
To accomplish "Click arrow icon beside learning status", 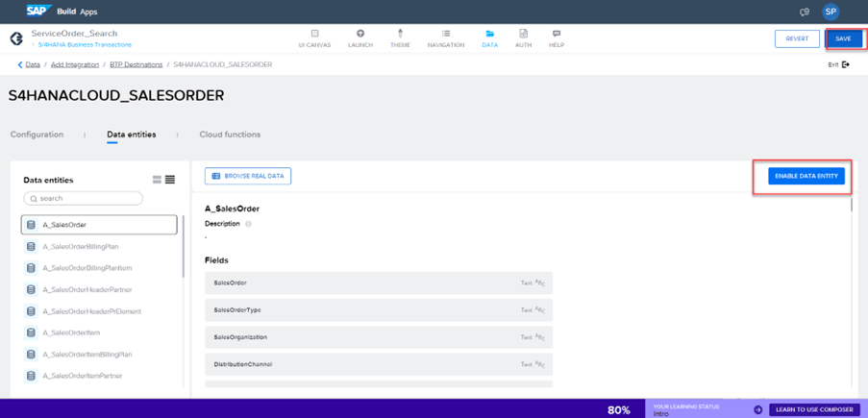I will (x=756, y=409).
